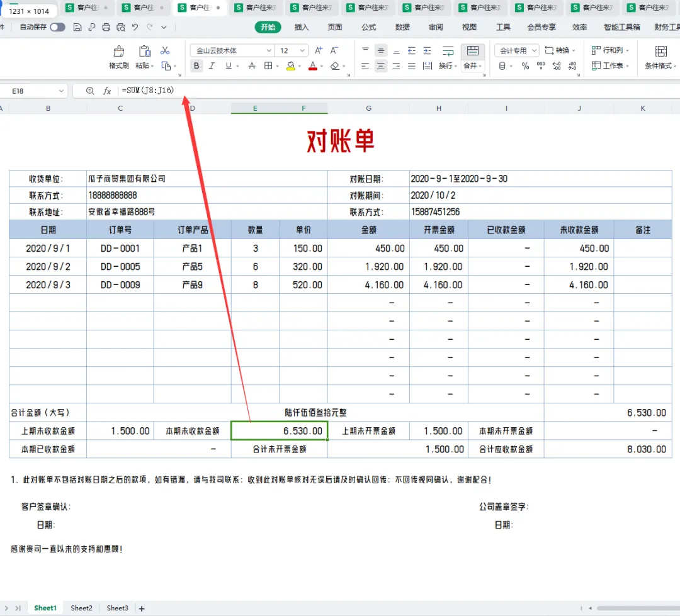680x616 pixels.
Task: Add a new sheet with plus button
Action: 142,608
